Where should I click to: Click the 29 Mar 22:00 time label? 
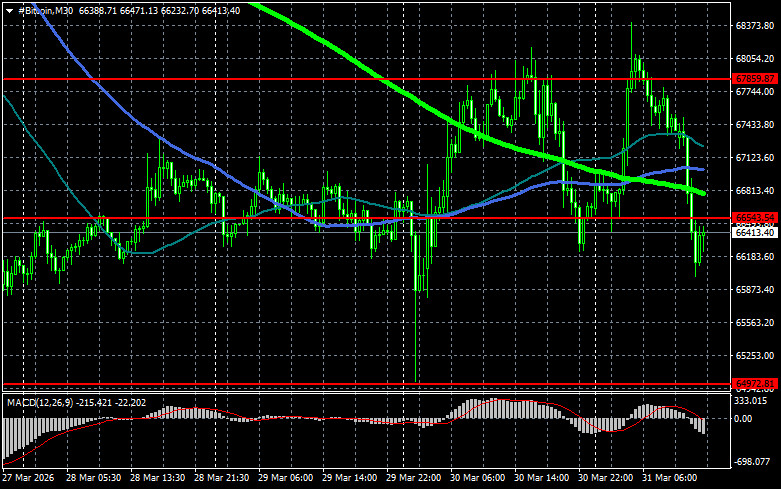(413, 478)
